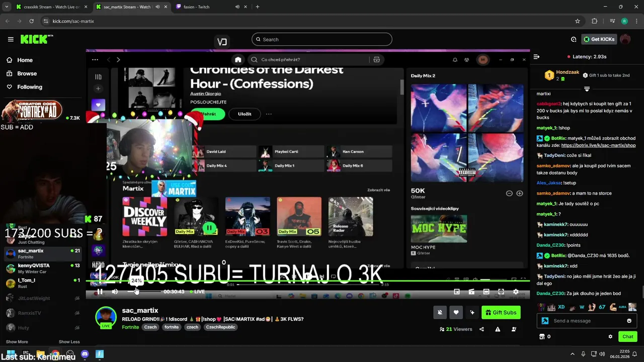Open sac_martix streamer avatar
This screenshot has width=644, height=362.
coord(106,317)
